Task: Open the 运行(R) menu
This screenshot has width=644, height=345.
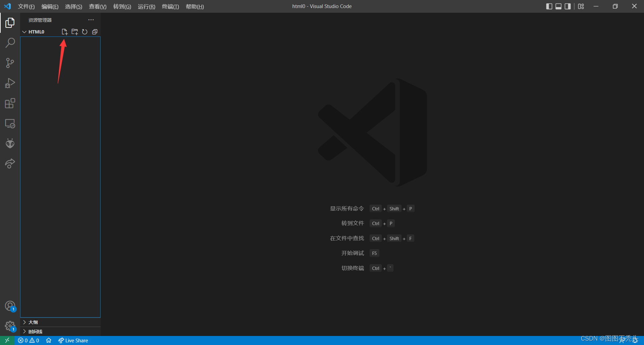Action: coord(147,6)
